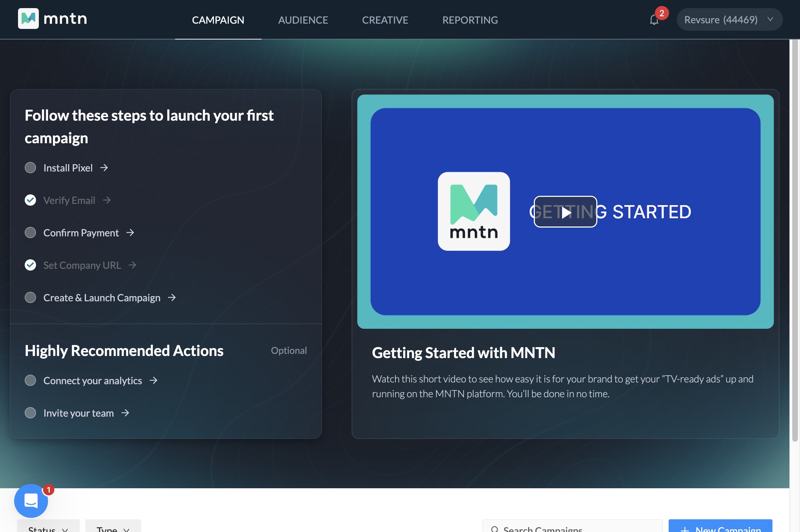Click the Verify Email checkmark
This screenshot has width=800, height=532.
(30, 200)
